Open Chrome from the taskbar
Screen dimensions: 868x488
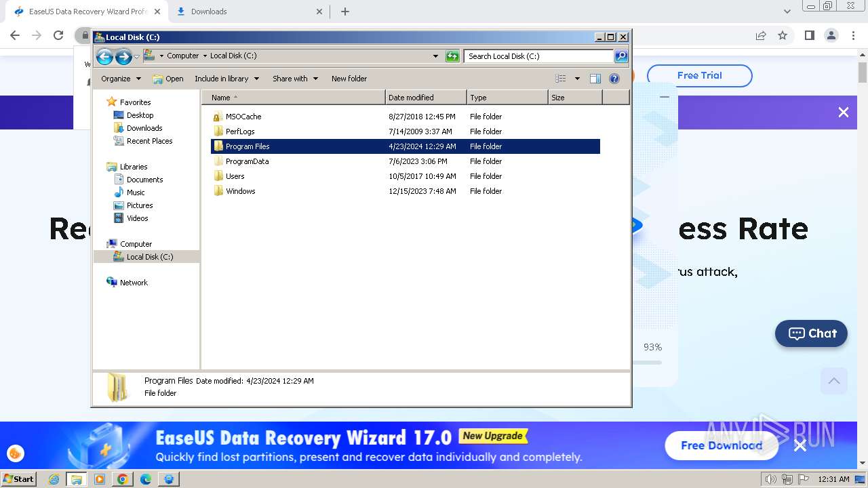coord(123,479)
